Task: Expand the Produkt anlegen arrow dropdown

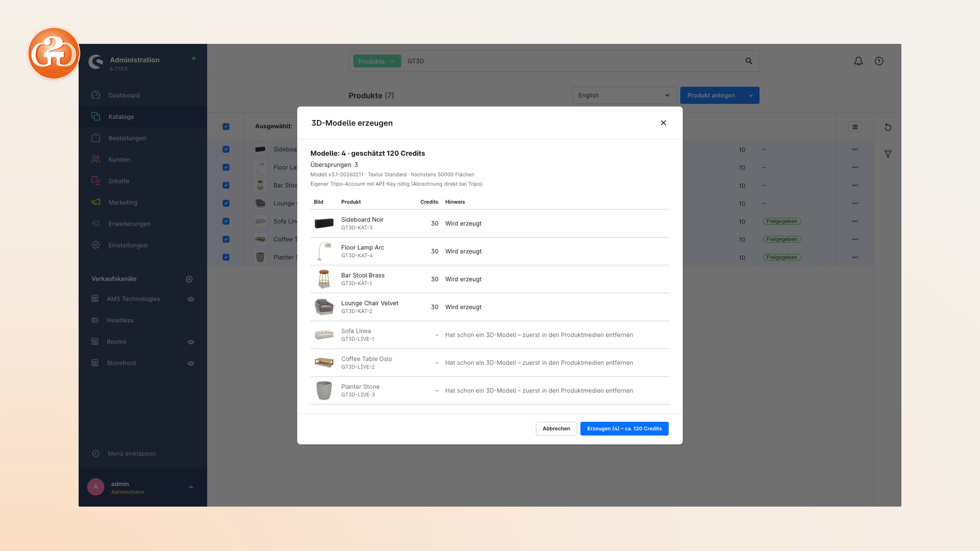Action: [751, 95]
